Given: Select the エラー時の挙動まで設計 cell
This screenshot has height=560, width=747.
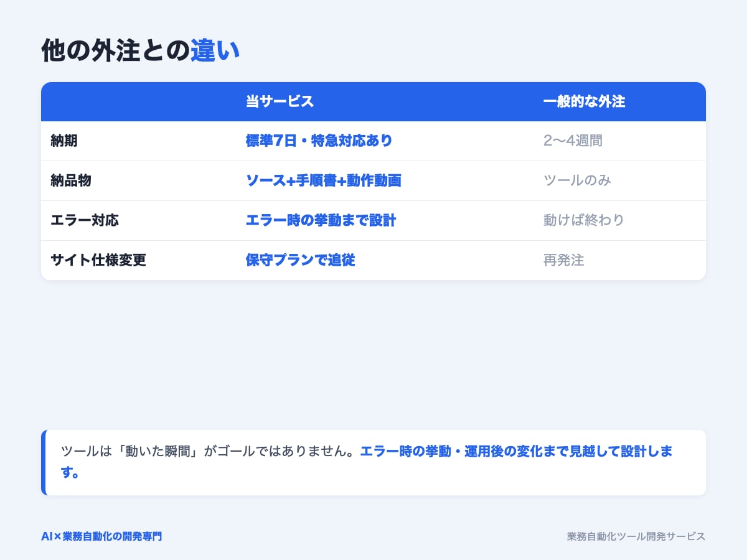Looking at the screenshot, I should (x=321, y=220).
